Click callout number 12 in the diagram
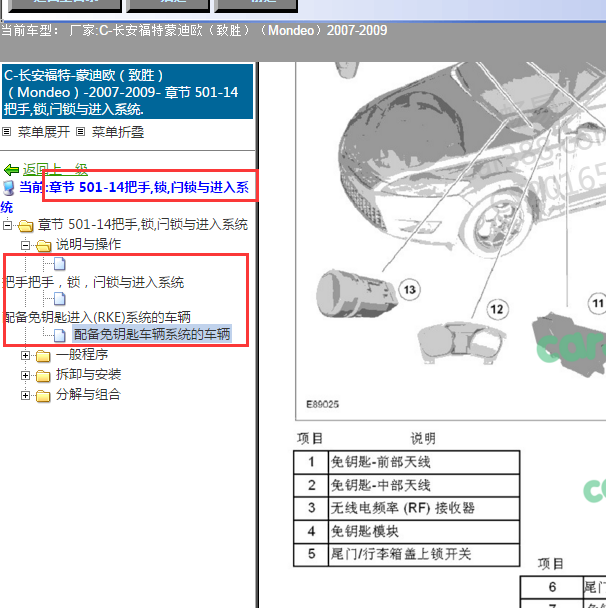The height and width of the screenshot is (608, 606). coord(497,309)
